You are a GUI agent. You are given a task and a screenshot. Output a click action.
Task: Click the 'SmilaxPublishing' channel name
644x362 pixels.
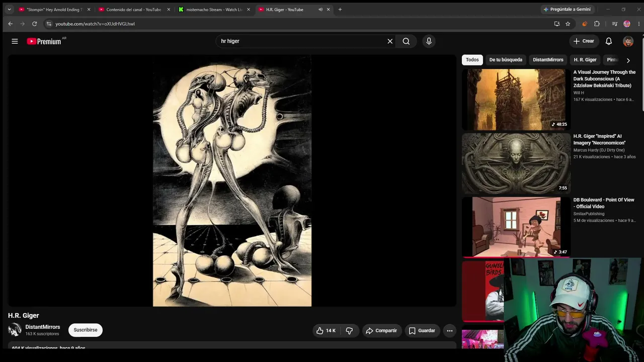tap(589, 214)
